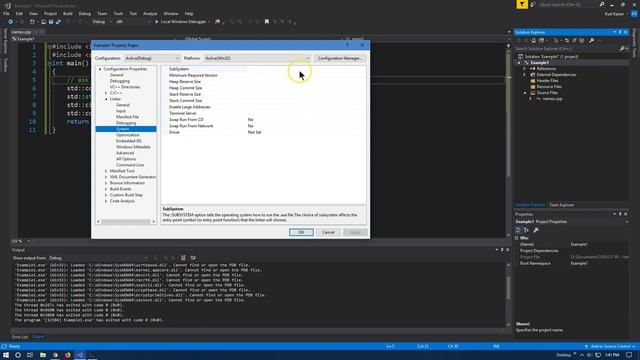
Task: Click the Solution Explorer search magnifier icon
Action: (x=622, y=49)
